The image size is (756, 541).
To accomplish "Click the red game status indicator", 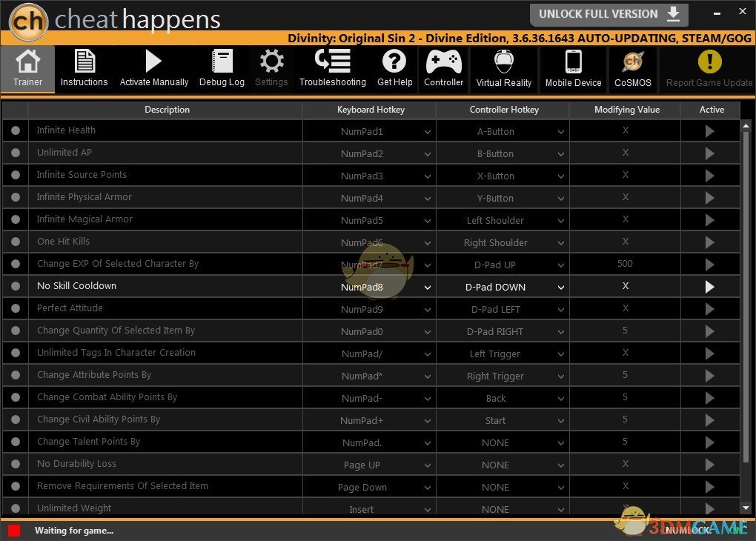I will coord(14,531).
